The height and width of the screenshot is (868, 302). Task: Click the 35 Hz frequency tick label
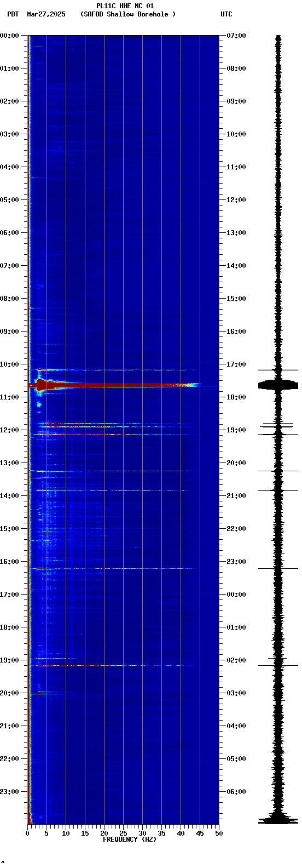tap(161, 833)
